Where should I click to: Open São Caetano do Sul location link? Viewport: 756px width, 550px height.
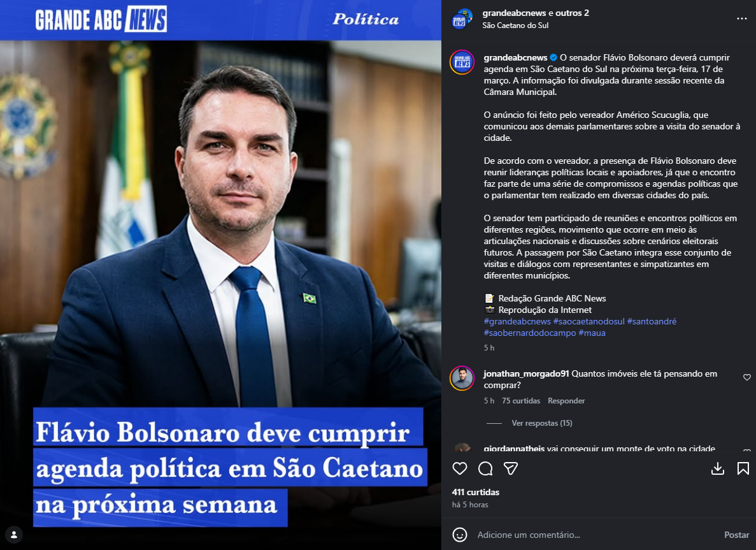pyautogui.click(x=515, y=25)
